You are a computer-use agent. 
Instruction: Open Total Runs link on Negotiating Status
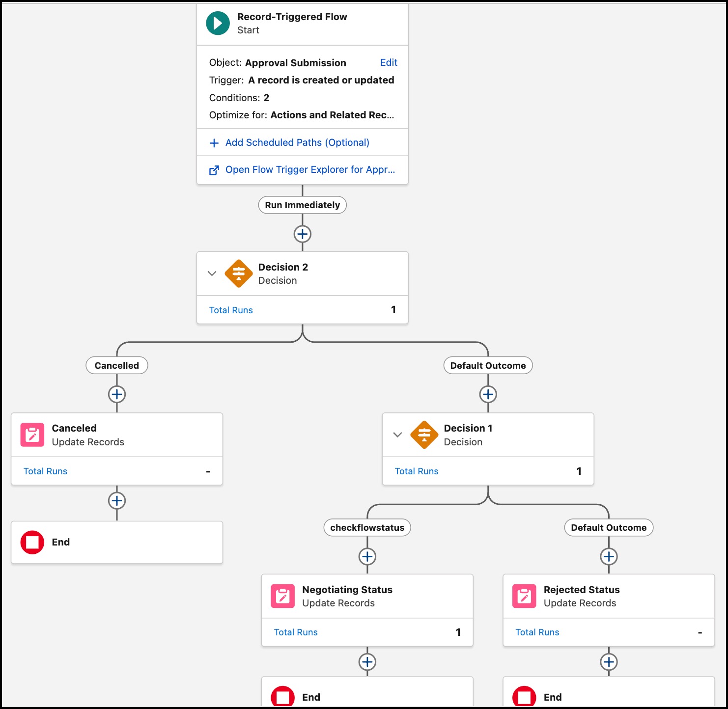click(296, 632)
